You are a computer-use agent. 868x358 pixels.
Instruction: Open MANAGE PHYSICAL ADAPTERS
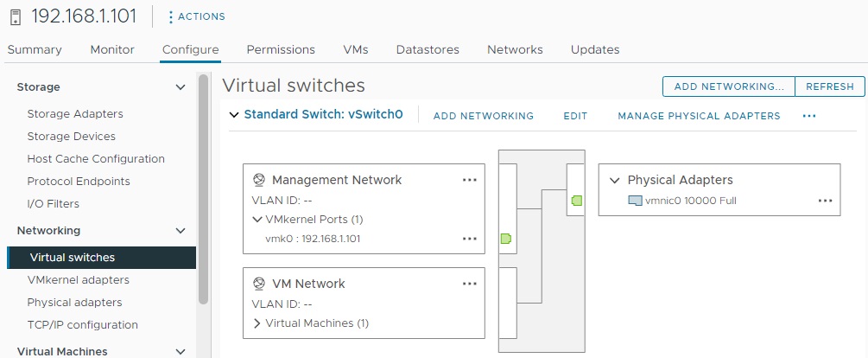point(699,115)
